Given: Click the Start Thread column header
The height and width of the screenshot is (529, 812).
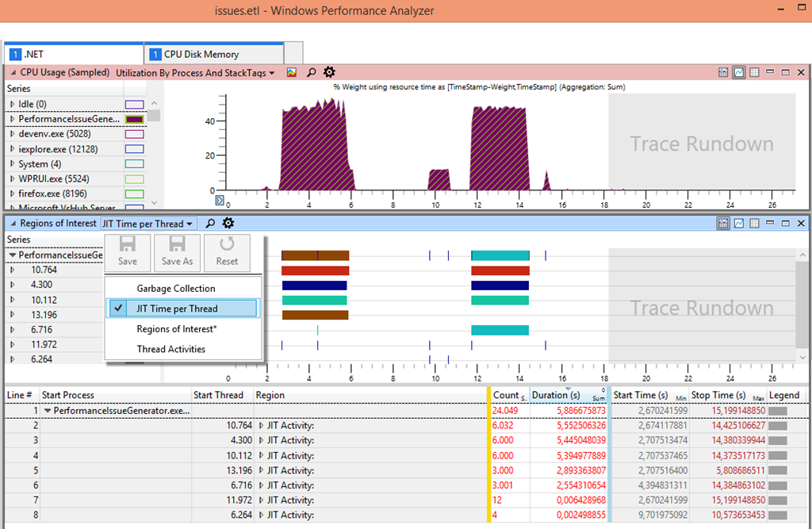Looking at the screenshot, I should tap(222, 395).
